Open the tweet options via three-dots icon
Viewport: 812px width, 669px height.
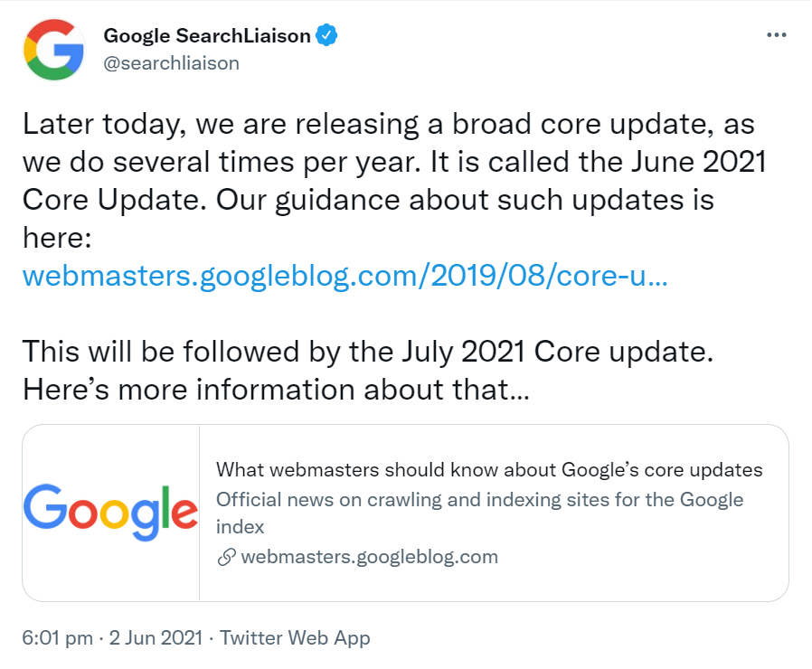(x=776, y=34)
